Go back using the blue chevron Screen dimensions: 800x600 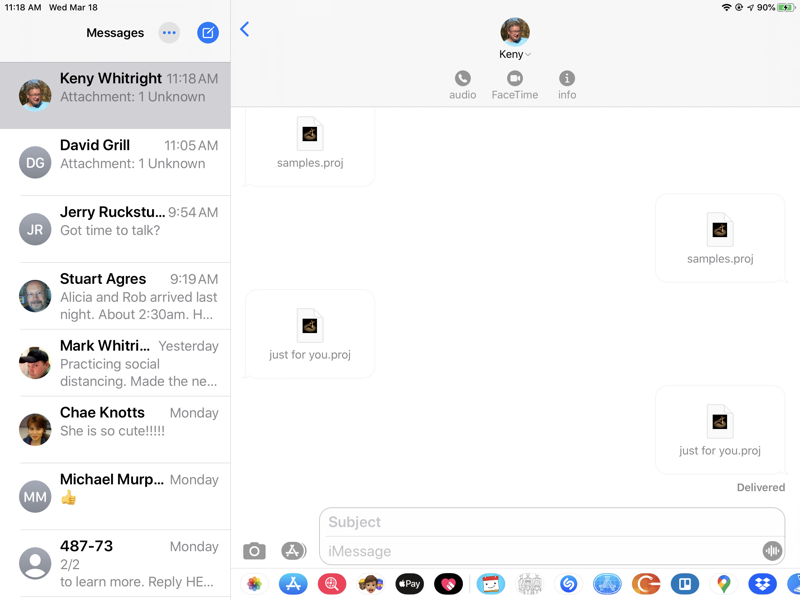[x=245, y=30]
